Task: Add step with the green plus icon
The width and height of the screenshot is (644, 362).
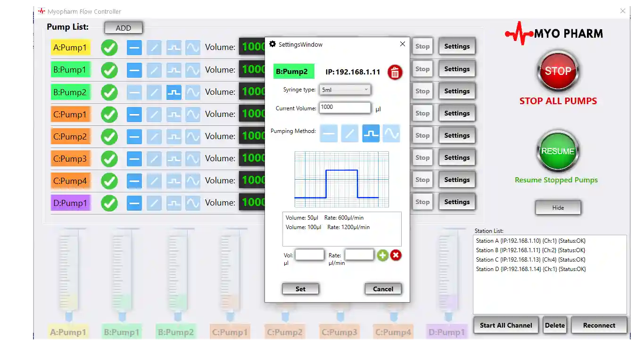Action: tap(382, 255)
